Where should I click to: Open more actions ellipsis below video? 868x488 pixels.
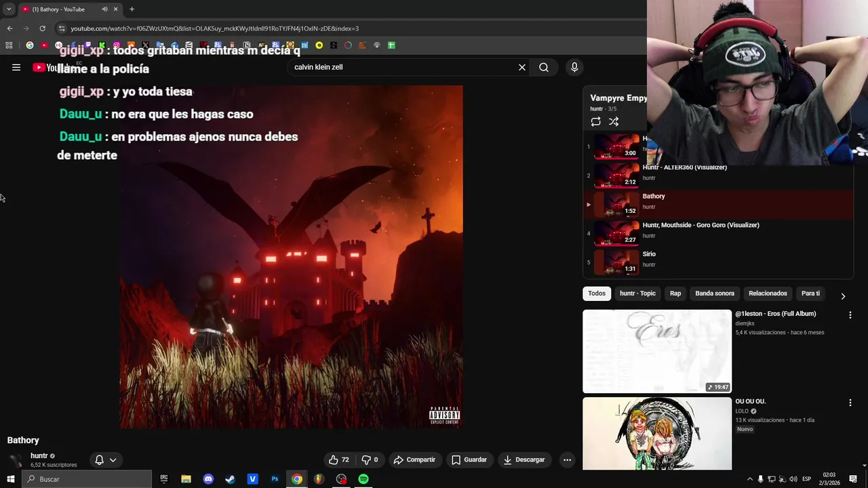click(x=567, y=460)
